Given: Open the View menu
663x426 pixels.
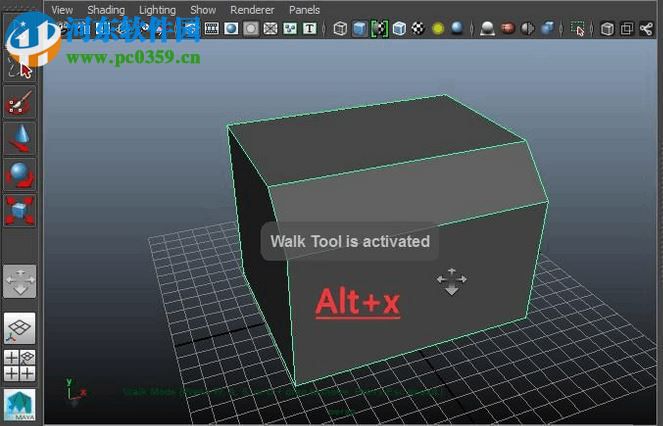Looking at the screenshot, I should [x=62, y=10].
